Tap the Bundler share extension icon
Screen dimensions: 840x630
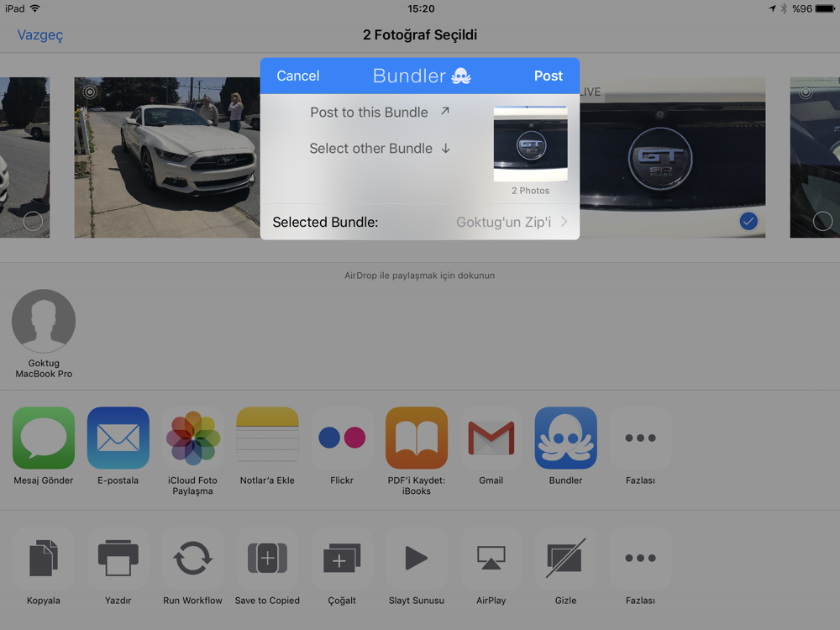pyautogui.click(x=565, y=438)
